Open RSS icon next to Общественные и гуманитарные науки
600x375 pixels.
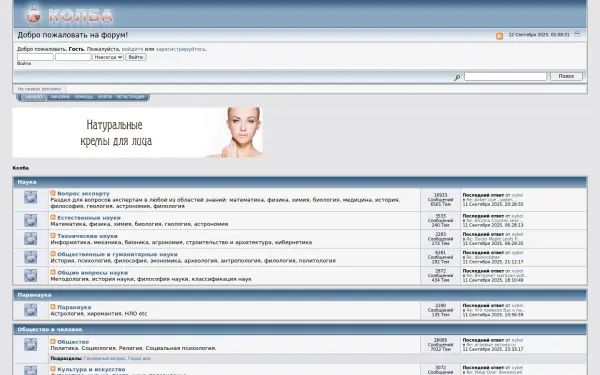pos(53,254)
